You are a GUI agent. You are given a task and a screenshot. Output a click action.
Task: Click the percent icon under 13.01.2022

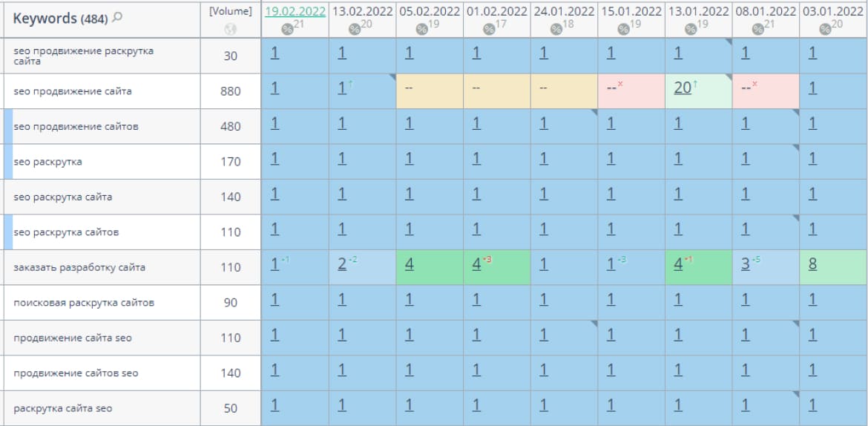[690, 29]
